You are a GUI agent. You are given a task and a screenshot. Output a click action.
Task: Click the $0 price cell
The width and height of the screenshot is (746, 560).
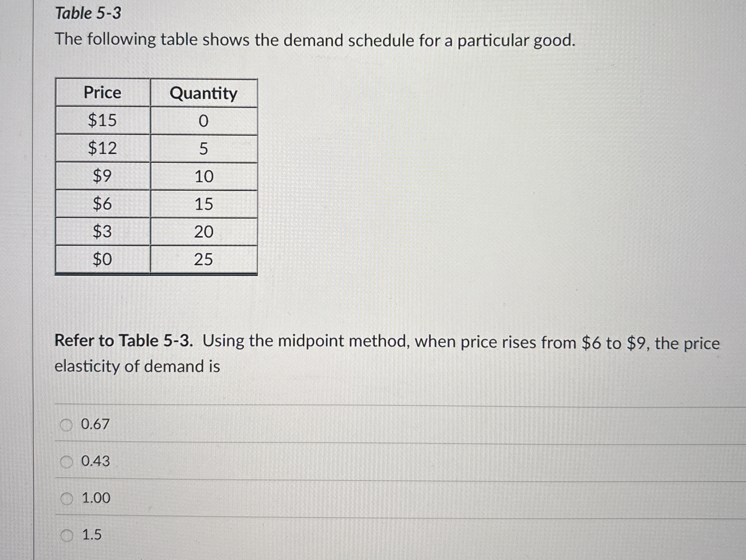pos(102,260)
